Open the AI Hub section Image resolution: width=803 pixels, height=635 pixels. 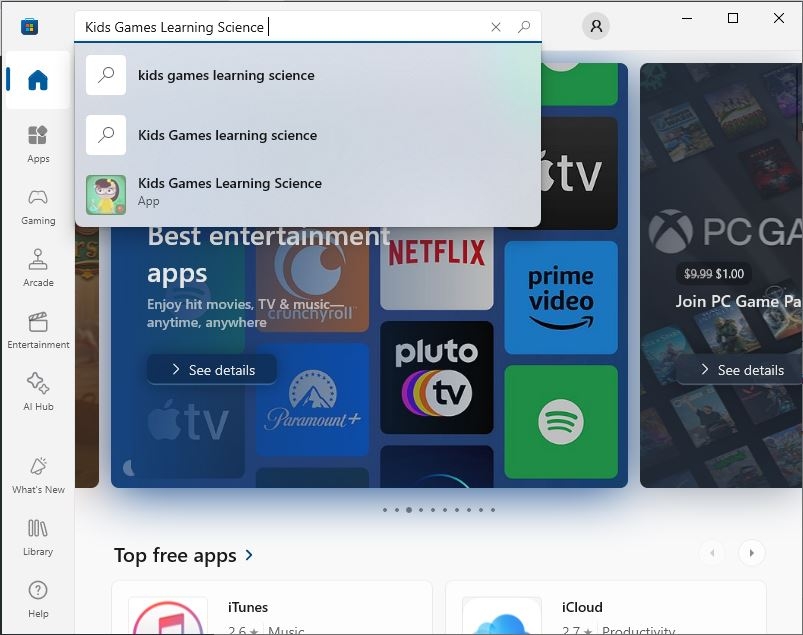click(38, 392)
